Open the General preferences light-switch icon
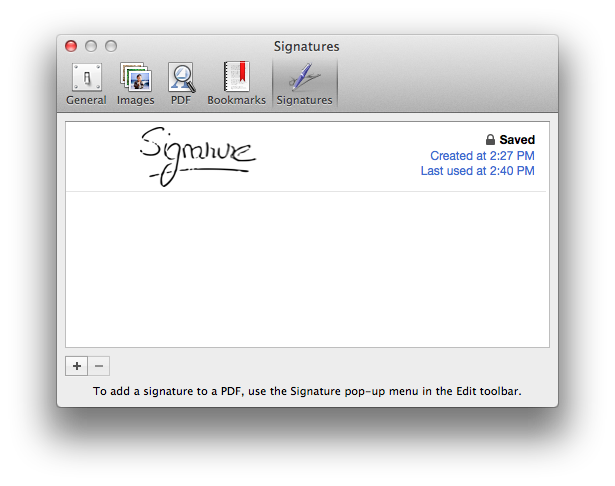 (86, 77)
